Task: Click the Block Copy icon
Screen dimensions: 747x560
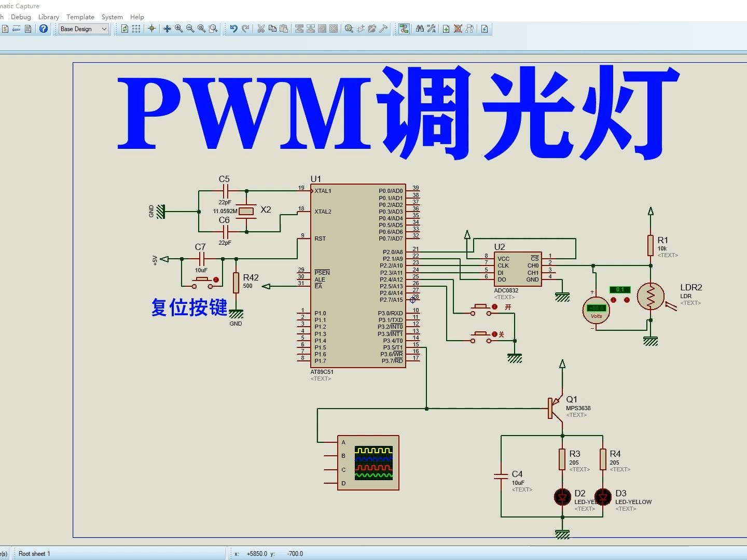Action: click(x=299, y=29)
